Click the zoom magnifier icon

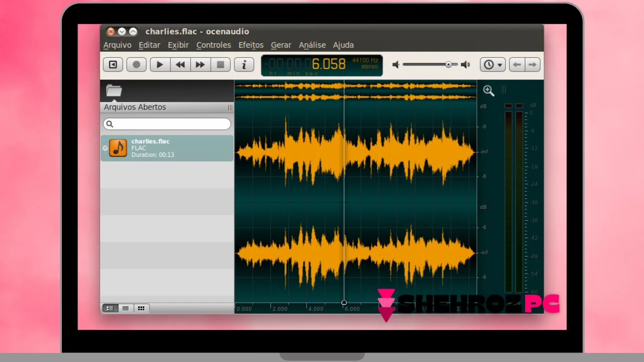pyautogui.click(x=489, y=90)
